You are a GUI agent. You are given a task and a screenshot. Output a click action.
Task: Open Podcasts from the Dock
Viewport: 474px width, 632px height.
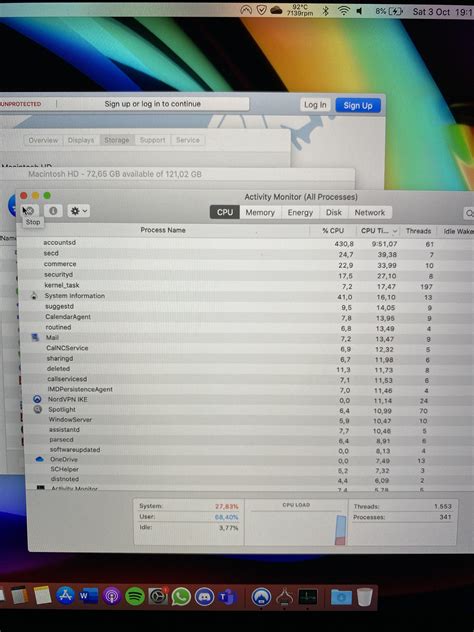(112, 596)
